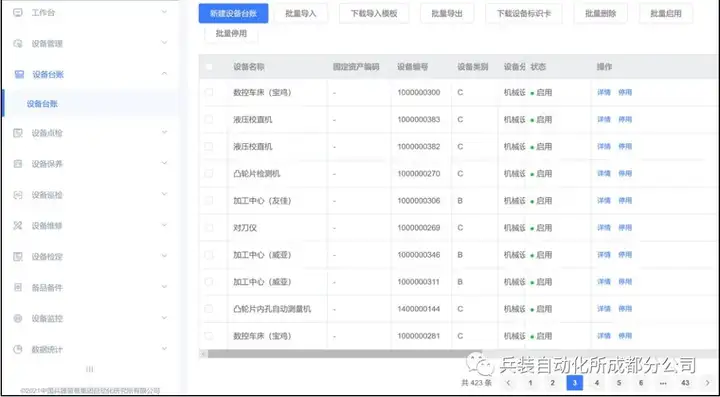Image resolution: width=720 pixels, height=397 pixels.
Task: Click the 批量启用 button
Action: [x=666, y=13]
